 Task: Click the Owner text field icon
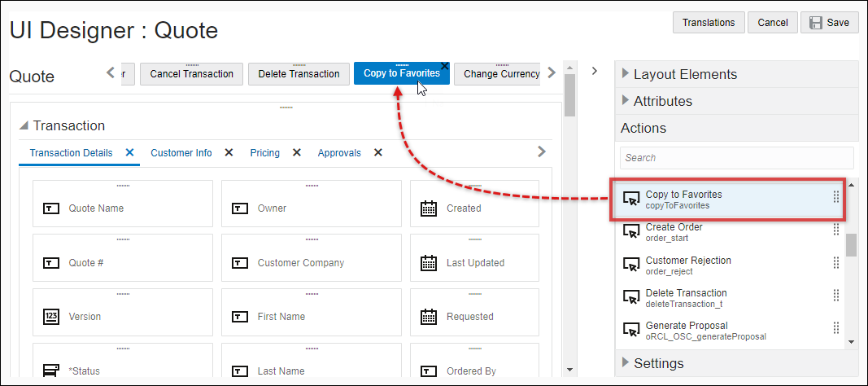pos(240,208)
